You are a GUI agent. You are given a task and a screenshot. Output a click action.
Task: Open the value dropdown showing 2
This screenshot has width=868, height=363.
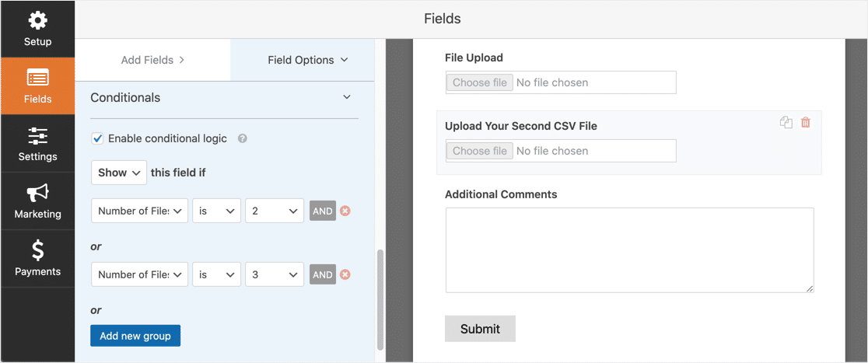click(275, 211)
